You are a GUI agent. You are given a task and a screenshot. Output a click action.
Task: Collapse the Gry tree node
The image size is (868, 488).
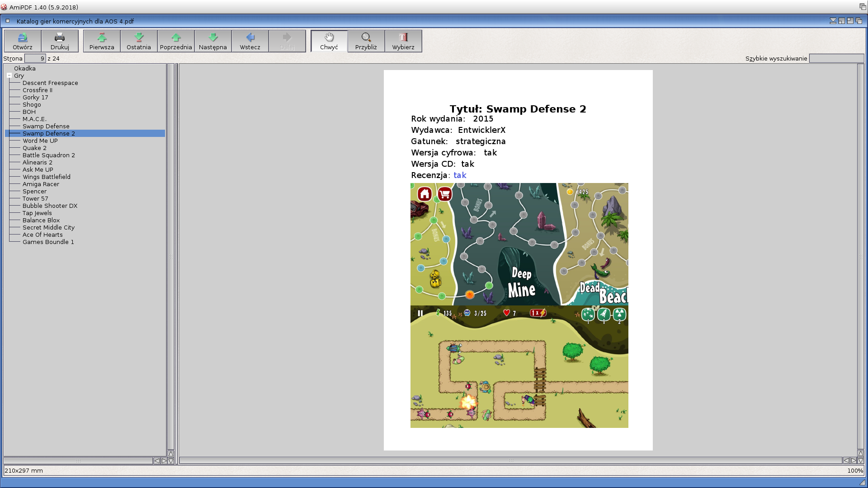click(9, 75)
